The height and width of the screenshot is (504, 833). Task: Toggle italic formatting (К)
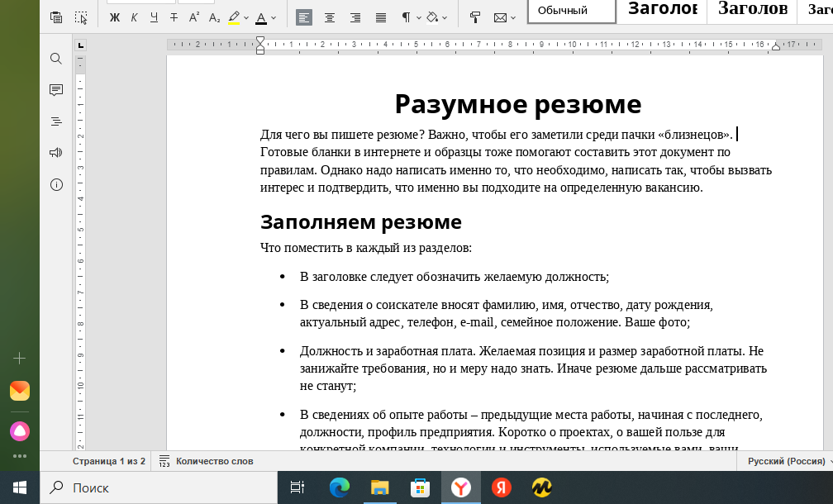(134, 17)
